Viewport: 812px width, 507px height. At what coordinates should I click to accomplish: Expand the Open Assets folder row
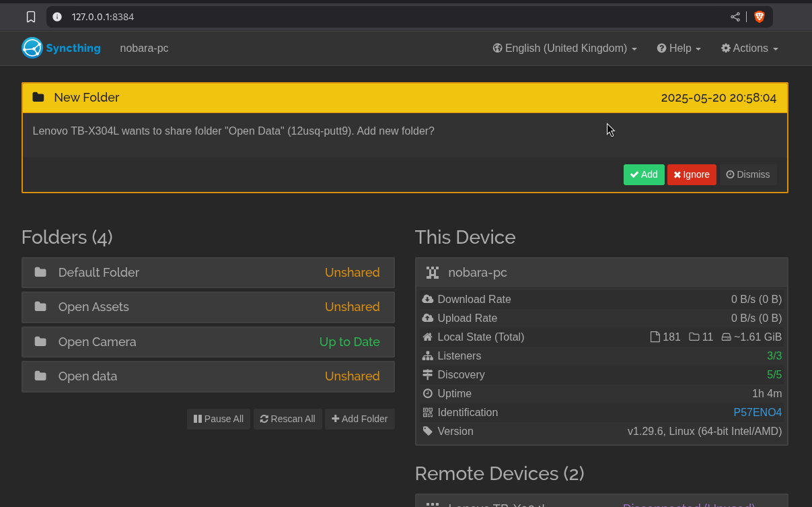pyautogui.click(x=208, y=306)
